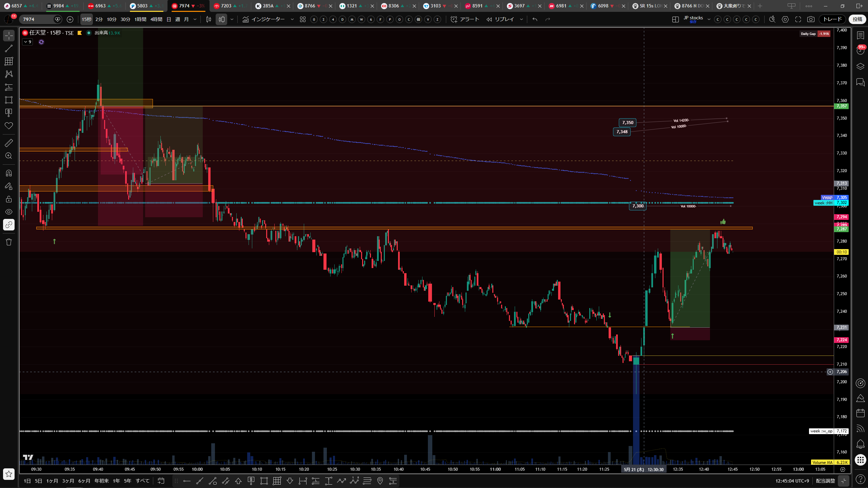Toggle the 出来高 volume indicator dot
Viewport: 868px width, 488px height.
pos(88,33)
